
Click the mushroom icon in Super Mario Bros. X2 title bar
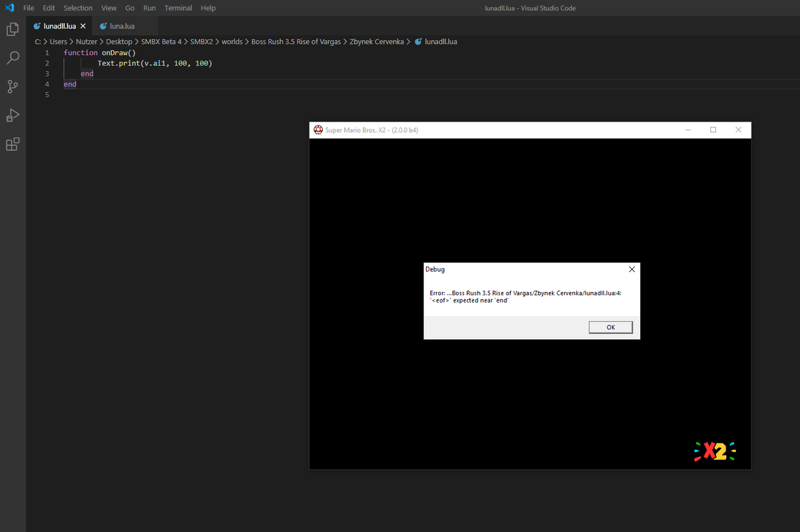coord(318,130)
